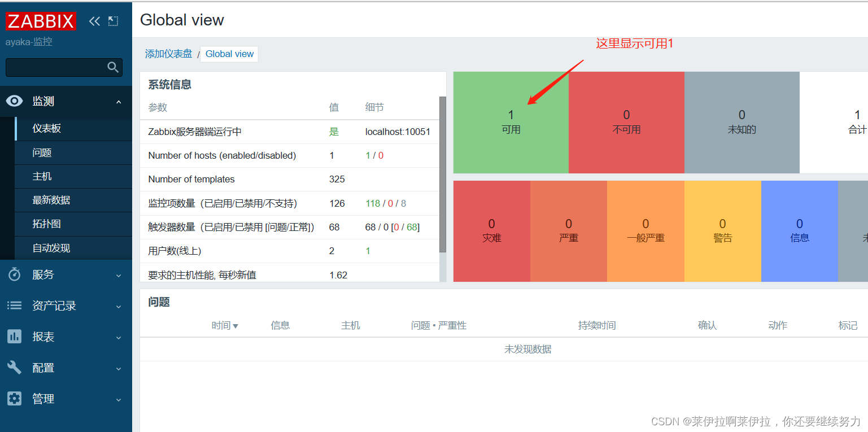Screen dimensions: 868x432
Task: Click the ayaka-监控 server name
Action: click(29, 42)
